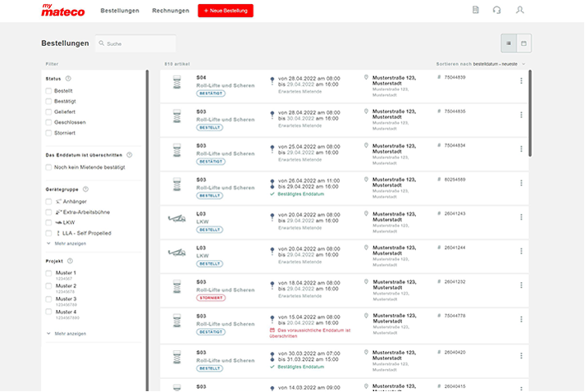Image resolution: width=585 pixels, height=392 pixels.
Task: Check the Bestätigt status filter
Action: pyautogui.click(x=48, y=101)
